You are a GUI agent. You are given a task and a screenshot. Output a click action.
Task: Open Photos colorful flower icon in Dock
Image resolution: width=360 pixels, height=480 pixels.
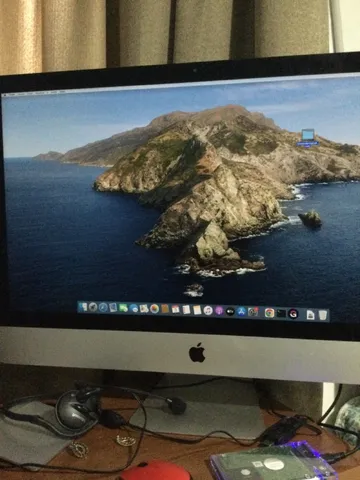[154, 309]
